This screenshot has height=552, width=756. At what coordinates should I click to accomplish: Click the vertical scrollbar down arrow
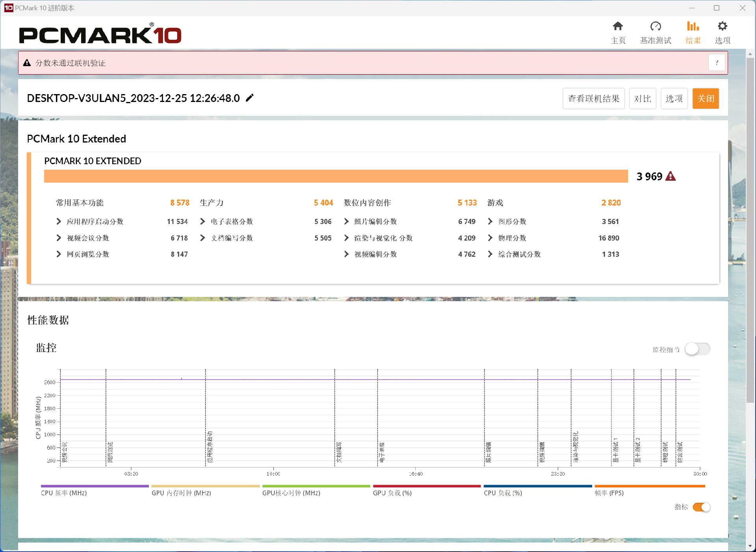750,546
